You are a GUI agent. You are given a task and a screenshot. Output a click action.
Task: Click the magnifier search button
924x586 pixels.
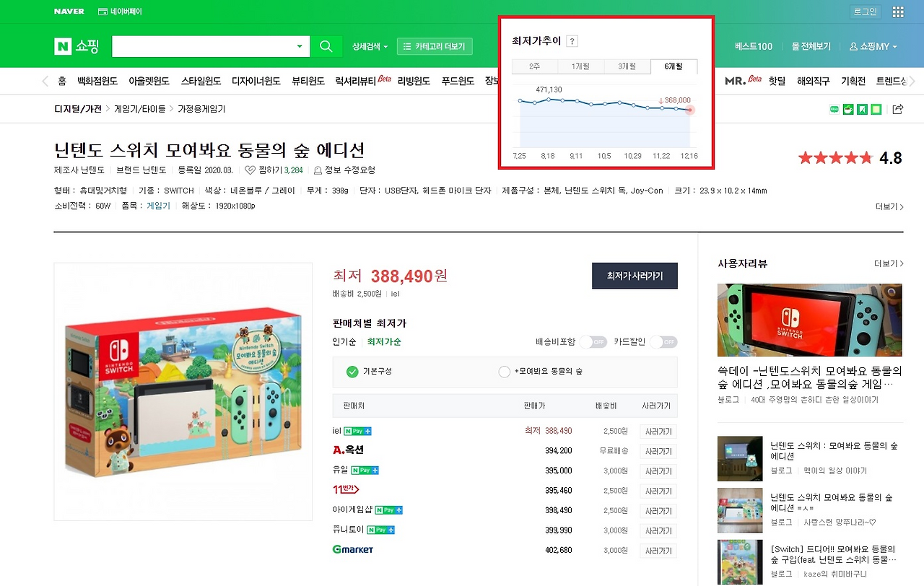[x=326, y=47]
